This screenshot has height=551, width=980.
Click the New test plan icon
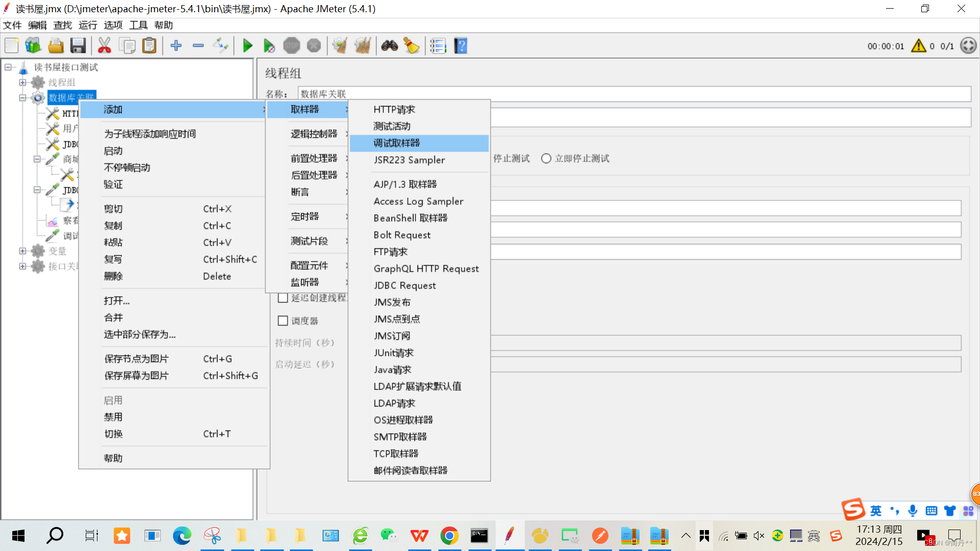click(x=11, y=46)
